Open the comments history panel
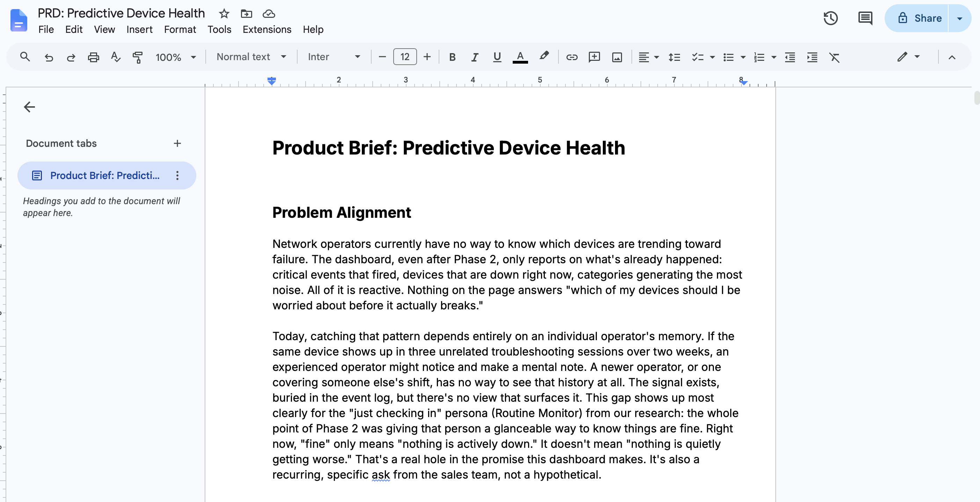The image size is (980, 502). (865, 18)
